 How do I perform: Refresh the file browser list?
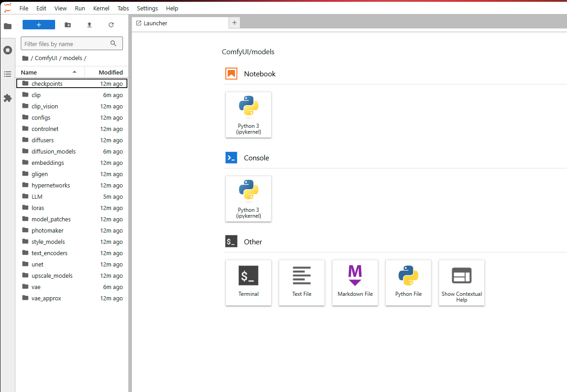click(x=111, y=25)
